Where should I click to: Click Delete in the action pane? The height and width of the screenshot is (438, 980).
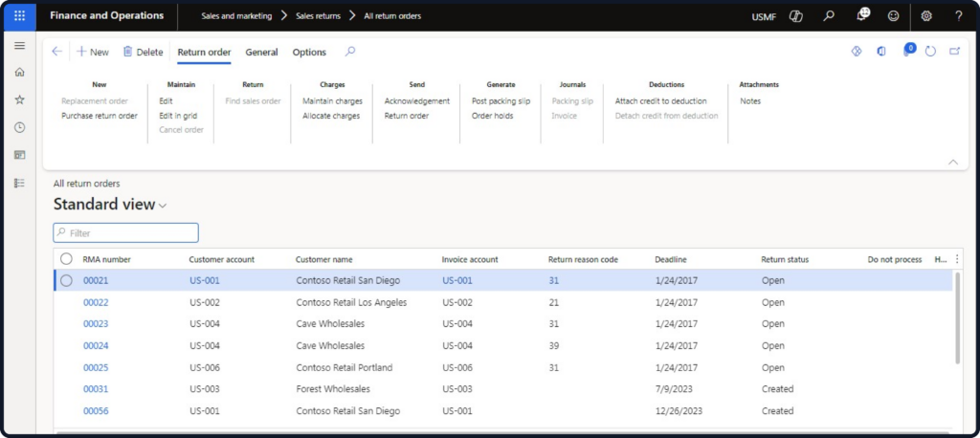pyautogui.click(x=143, y=53)
